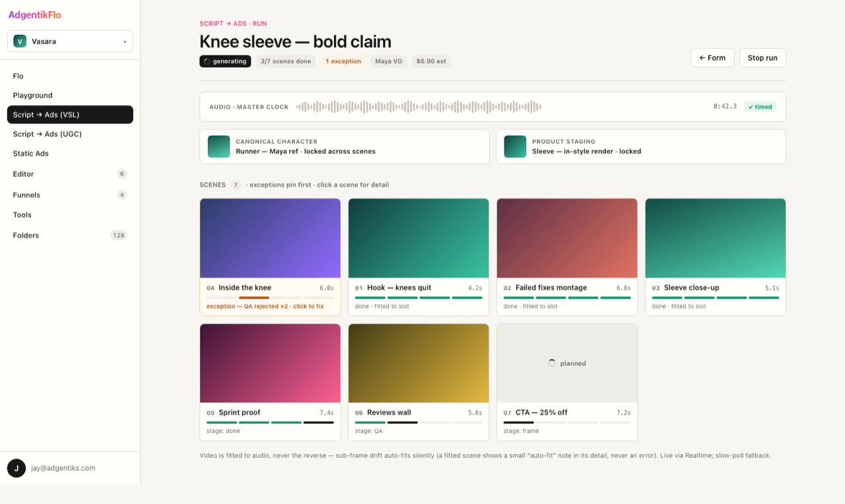Click the timed checkmark badge
The width and height of the screenshot is (845, 504).
coord(760,107)
